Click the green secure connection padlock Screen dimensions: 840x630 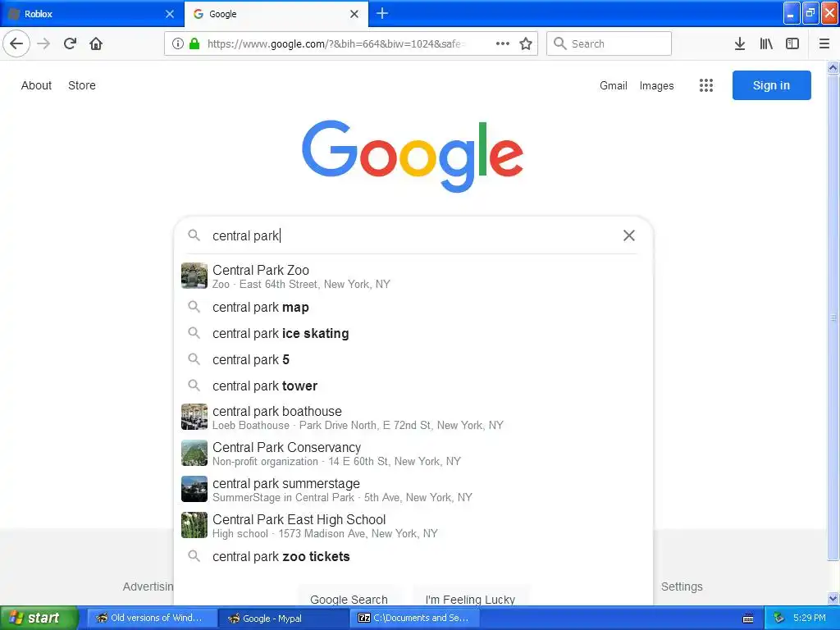(x=194, y=43)
